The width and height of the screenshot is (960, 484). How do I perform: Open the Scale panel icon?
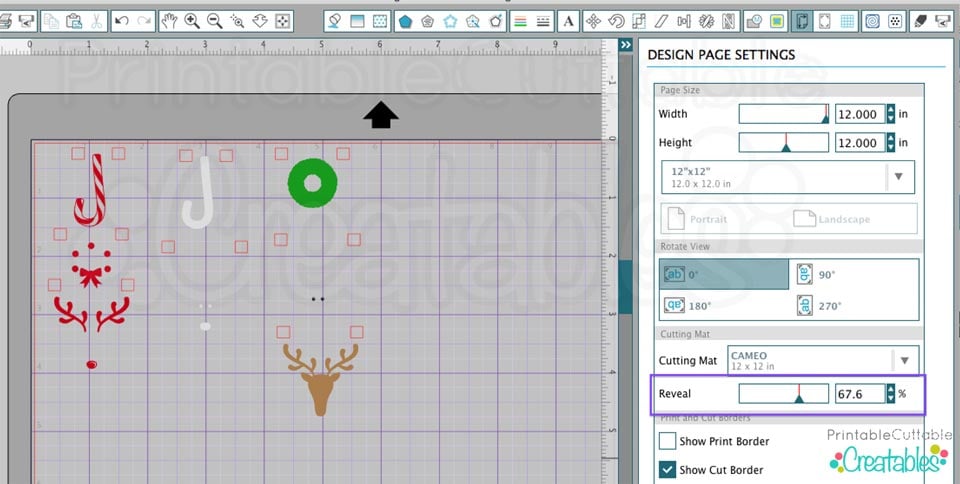[639, 21]
